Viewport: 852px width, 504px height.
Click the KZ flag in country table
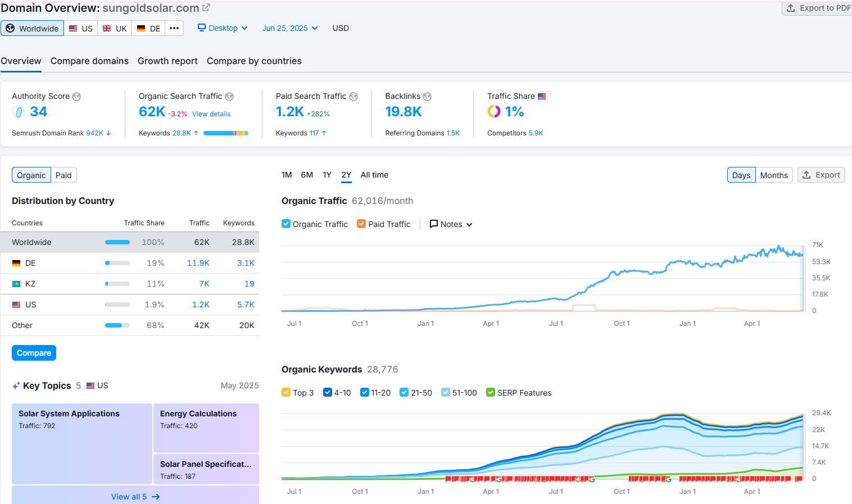pos(16,284)
